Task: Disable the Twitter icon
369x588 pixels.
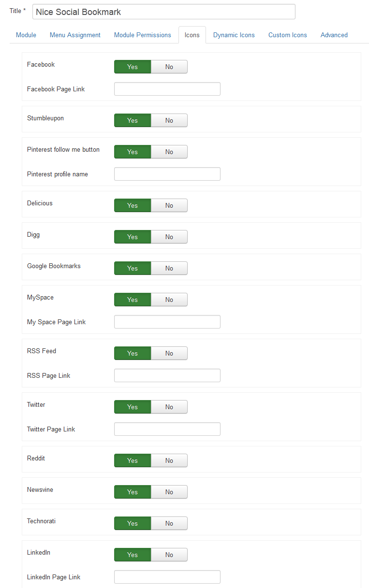Action: (x=169, y=407)
